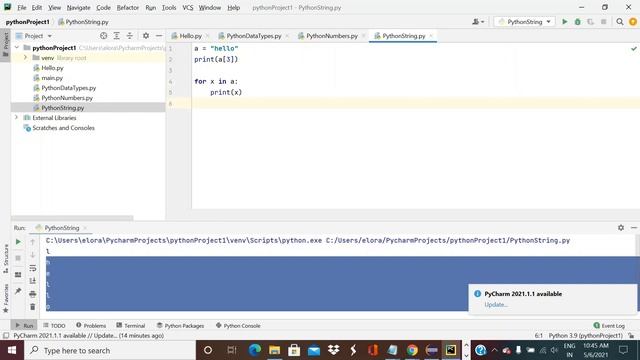Open the TODO tool window
Viewport: 640px width, 360px height.
click(x=54, y=325)
